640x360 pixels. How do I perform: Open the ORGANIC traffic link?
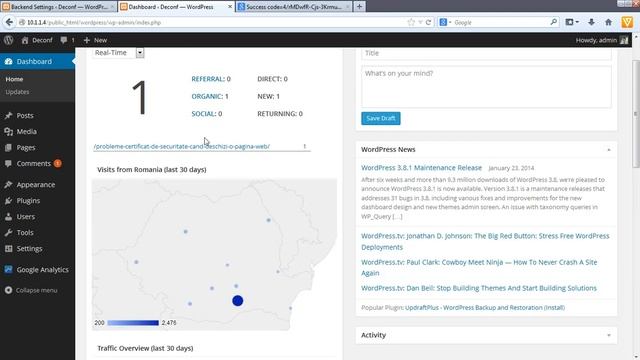[x=207, y=96]
